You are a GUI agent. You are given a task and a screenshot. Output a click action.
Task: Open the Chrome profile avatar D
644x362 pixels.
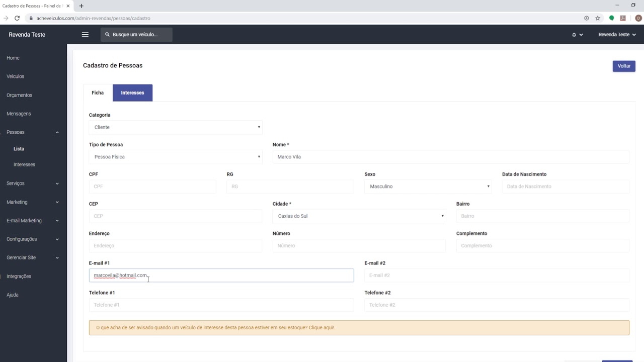(x=638, y=18)
